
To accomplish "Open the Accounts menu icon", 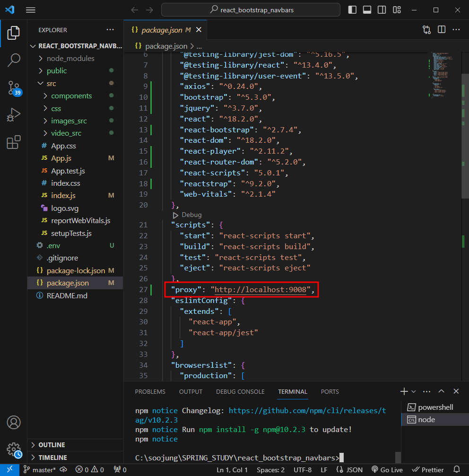I will [x=14, y=422].
